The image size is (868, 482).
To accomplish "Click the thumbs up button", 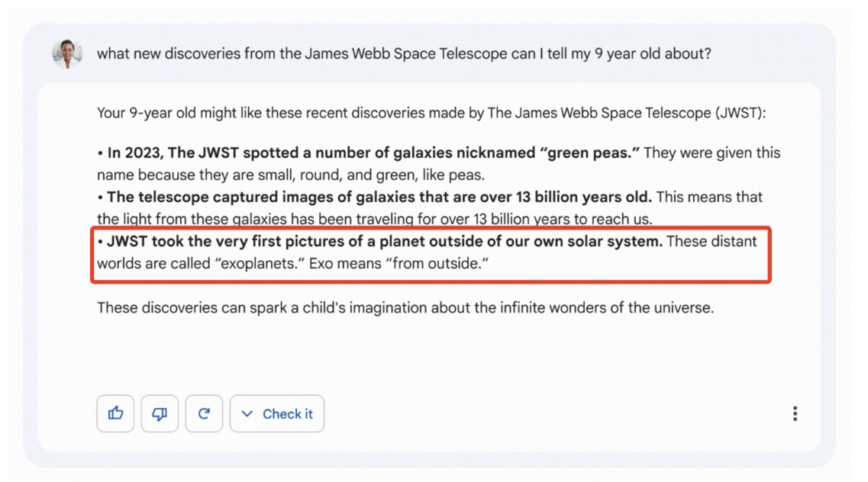I will pyautogui.click(x=115, y=413).
